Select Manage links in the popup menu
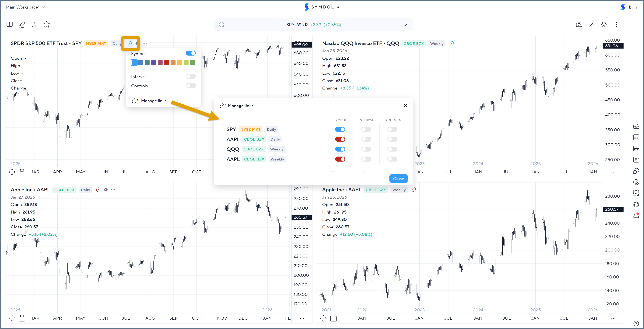Image resolution: width=644 pixels, height=329 pixels. tap(153, 101)
